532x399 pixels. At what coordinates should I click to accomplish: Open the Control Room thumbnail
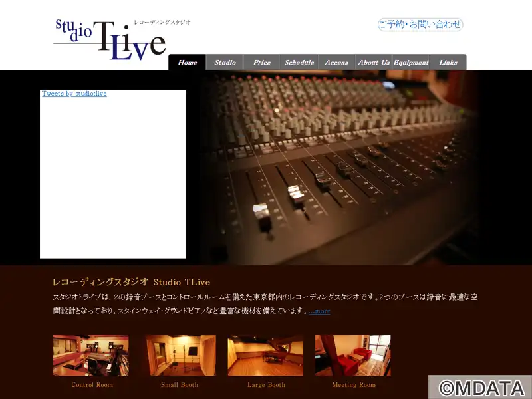[x=91, y=356]
